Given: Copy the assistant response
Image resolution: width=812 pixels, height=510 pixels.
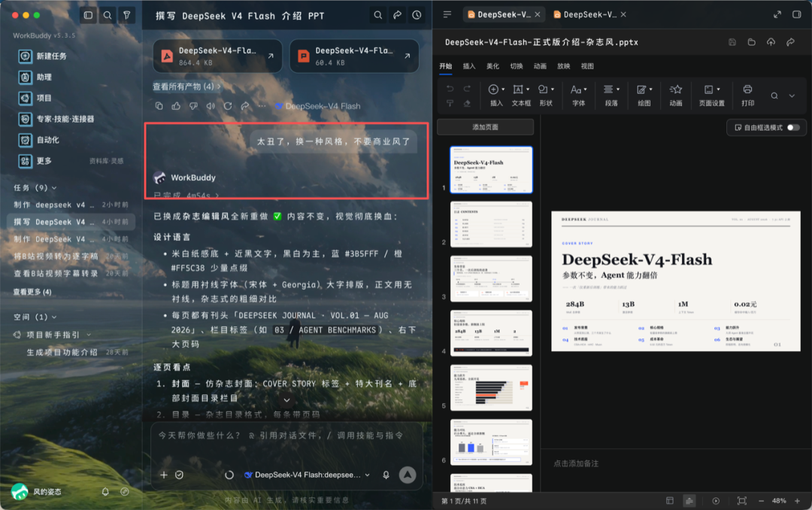Looking at the screenshot, I should (159, 106).
